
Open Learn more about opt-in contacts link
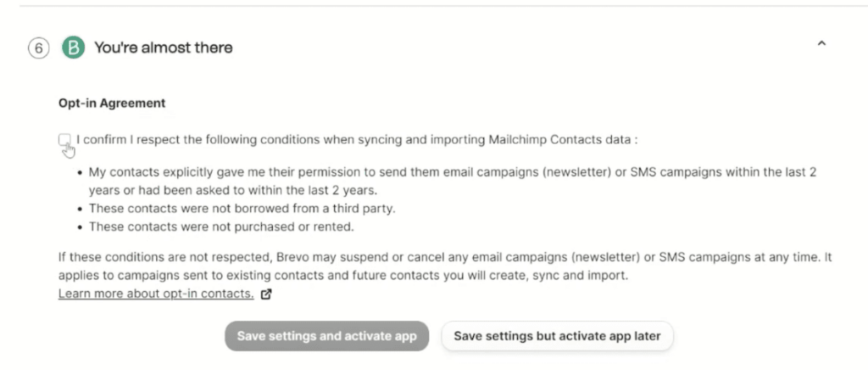(156, 294)
